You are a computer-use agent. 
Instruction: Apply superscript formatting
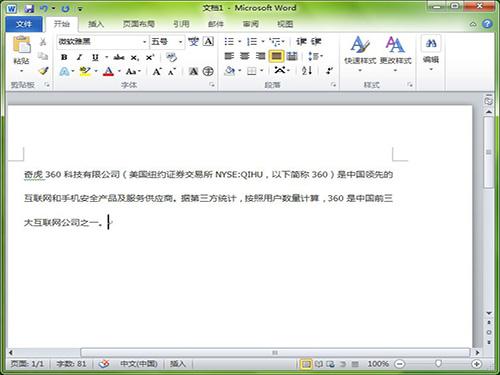pyautogui.click(x=150, y=57)
